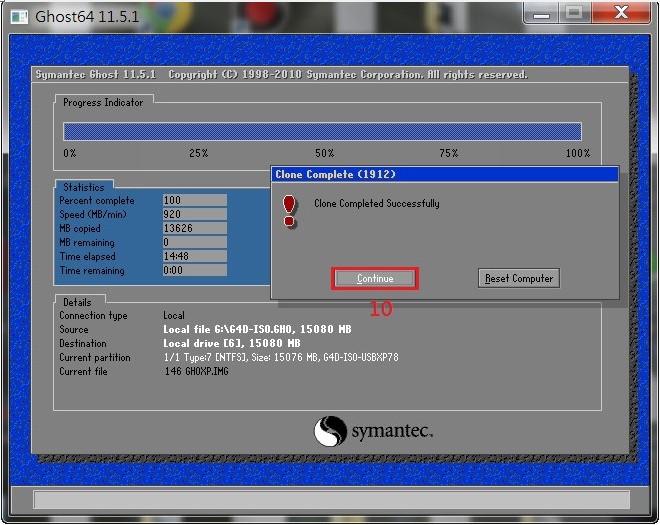Click the Ghost64 11.5.1 window title text

[x=87, y=17]
